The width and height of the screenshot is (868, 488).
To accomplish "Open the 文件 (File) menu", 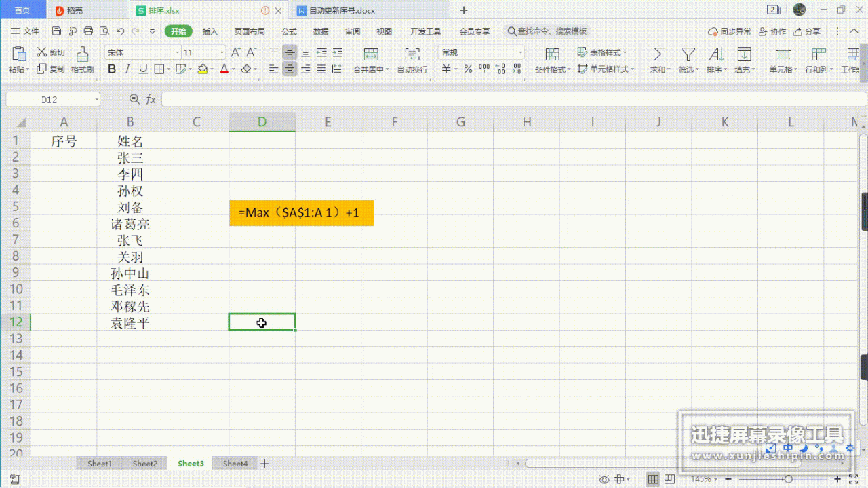I will (x=25, y=31).
